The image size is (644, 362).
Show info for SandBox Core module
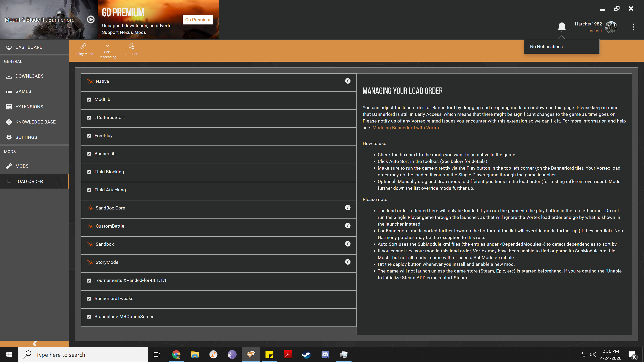click(x=347, y=208)
